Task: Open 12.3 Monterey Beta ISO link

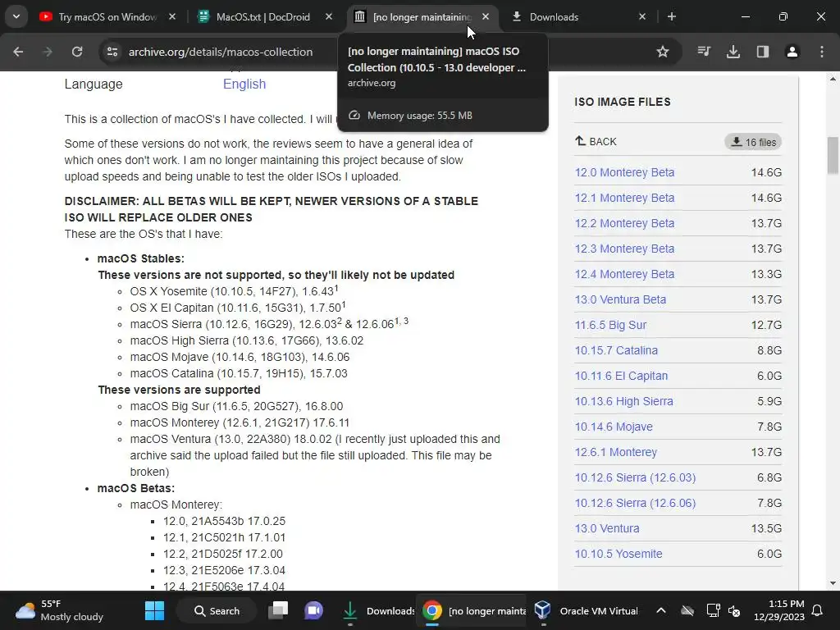Action: (624, 249)
